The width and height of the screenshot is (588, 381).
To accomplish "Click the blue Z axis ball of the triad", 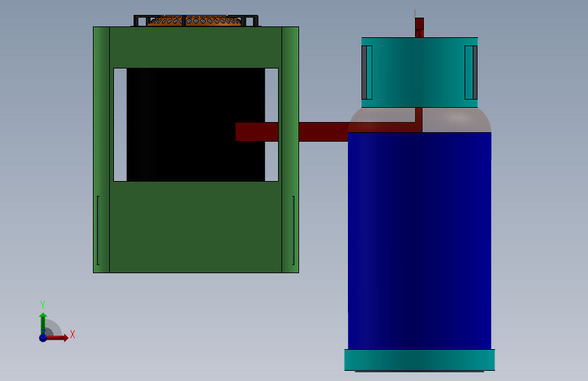I will click(43, 338).
